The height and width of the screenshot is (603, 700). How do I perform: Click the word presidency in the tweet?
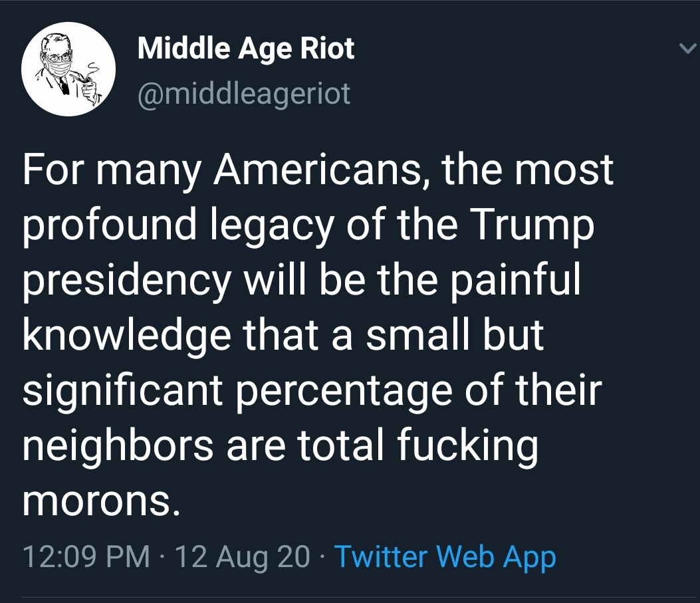126,282
